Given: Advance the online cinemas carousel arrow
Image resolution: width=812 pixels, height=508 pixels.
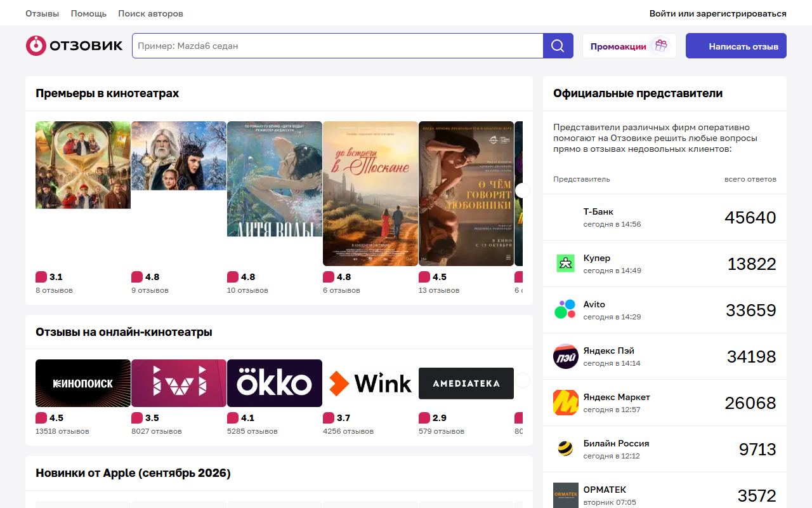Looking at the screenshot, I should pos(522,380).
